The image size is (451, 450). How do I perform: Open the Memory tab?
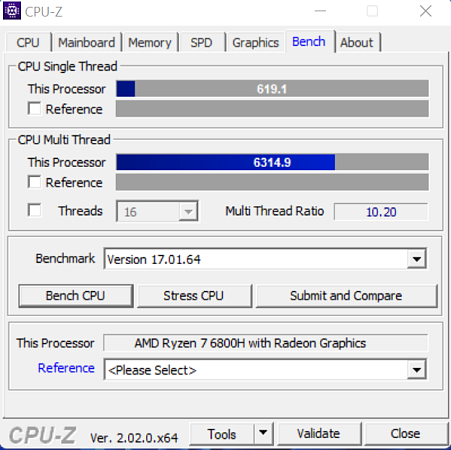click(x=150, y=43)
